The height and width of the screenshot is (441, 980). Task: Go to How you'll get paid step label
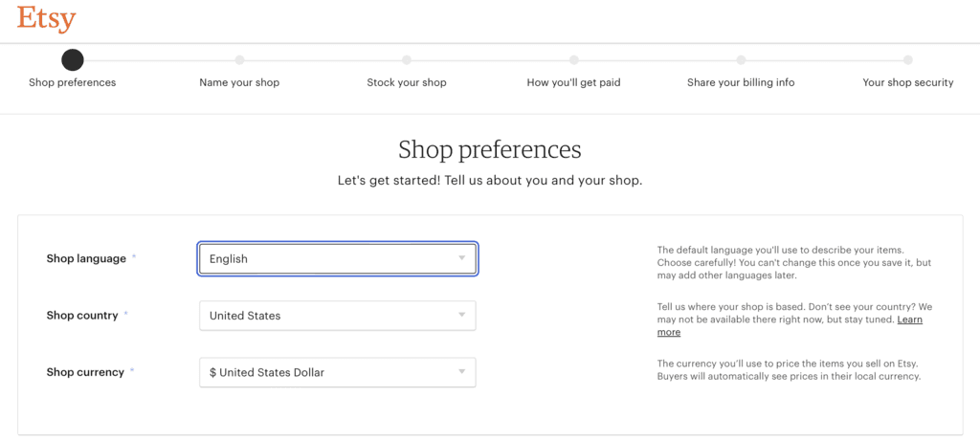point(574,83)
